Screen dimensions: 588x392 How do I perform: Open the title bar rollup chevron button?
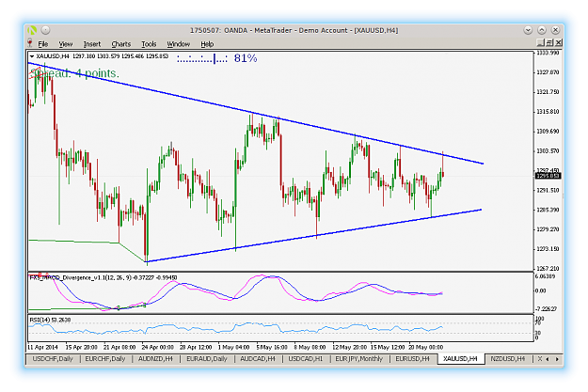pyautogui.click(x=528, y=30)
